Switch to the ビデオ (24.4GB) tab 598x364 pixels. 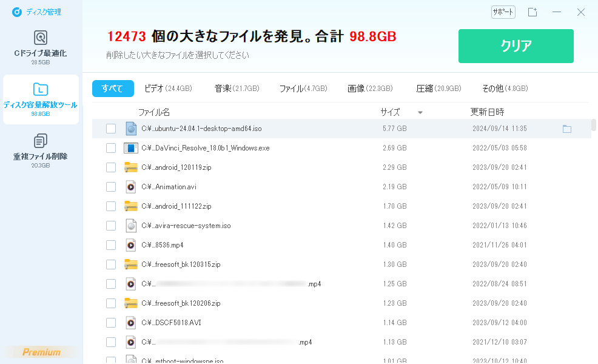[168, 89]
